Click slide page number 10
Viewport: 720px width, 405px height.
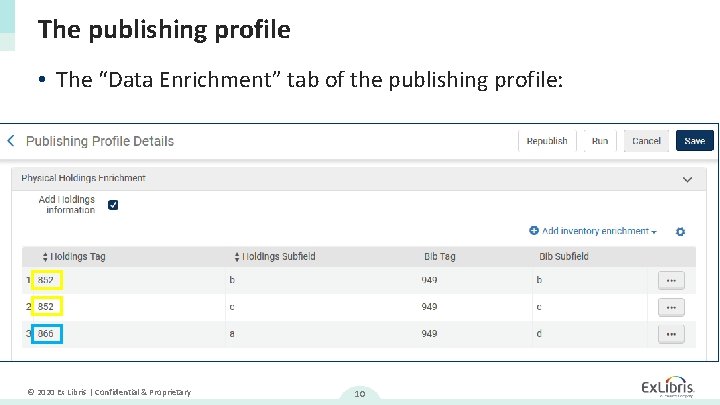click(360, 394)
